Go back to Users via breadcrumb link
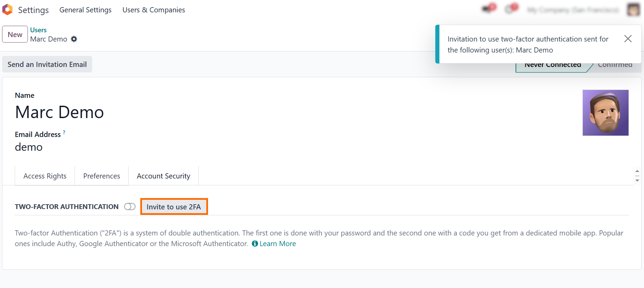Screen dimensions: 644x288 coord(38,30)
